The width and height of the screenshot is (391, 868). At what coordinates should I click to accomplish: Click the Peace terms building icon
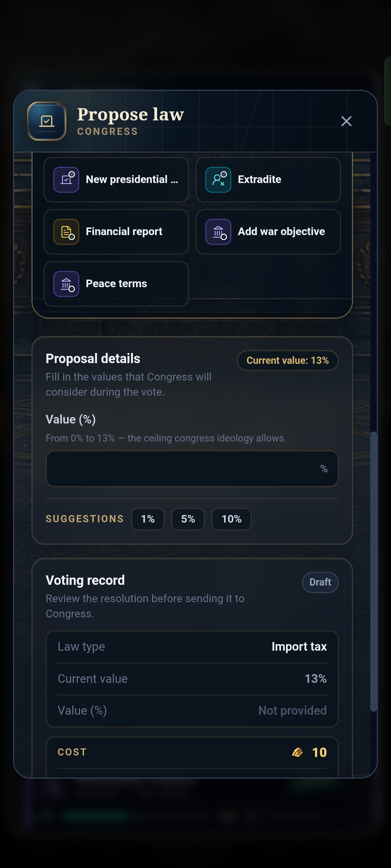[x=66, y=284]
